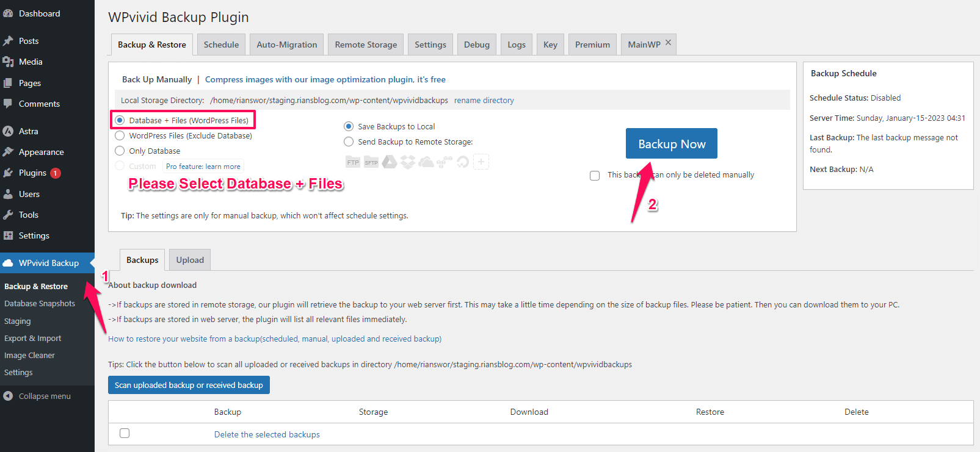
Task: Click Delete the selected backups link
Action: [267, 434]
